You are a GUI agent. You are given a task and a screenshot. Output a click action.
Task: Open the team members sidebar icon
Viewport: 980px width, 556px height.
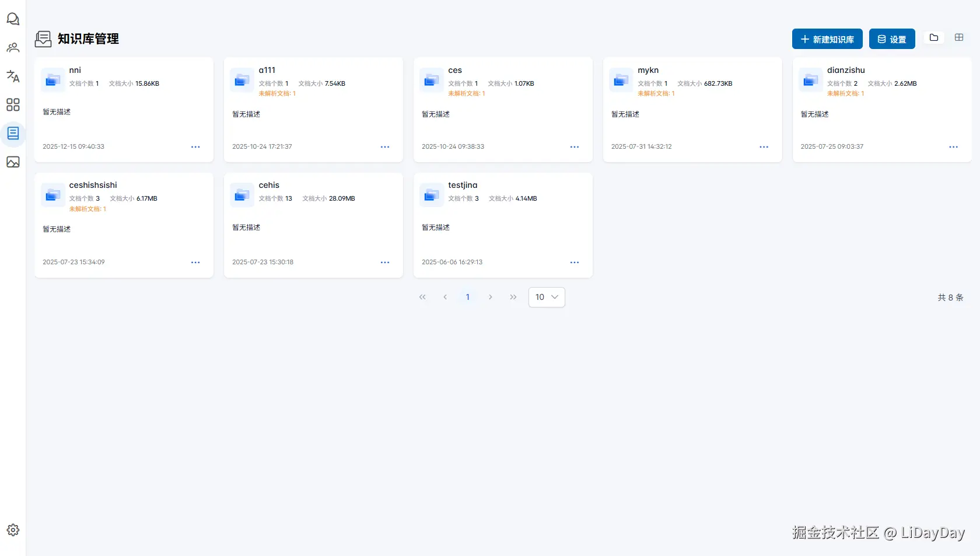[x=13, y=48]
